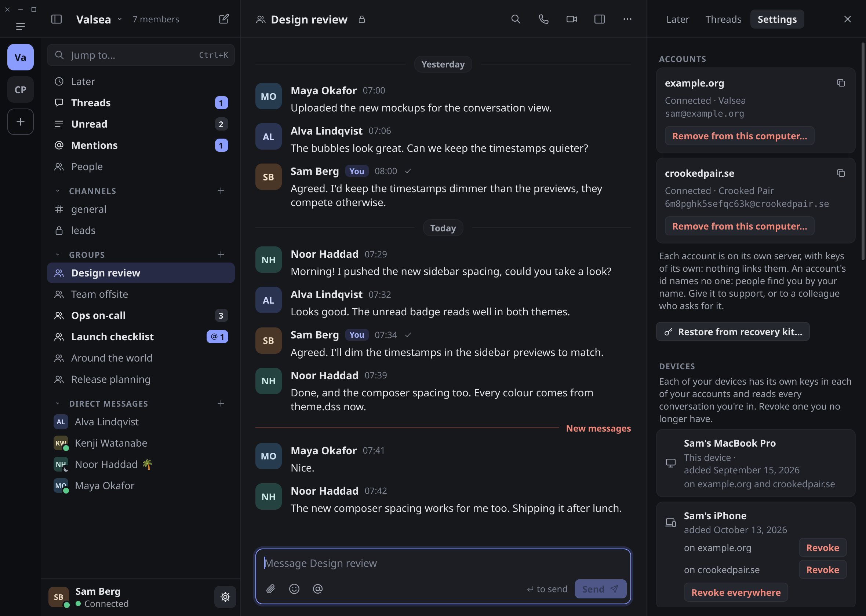Copy the crookedpair.se account id

pos(841,173)
